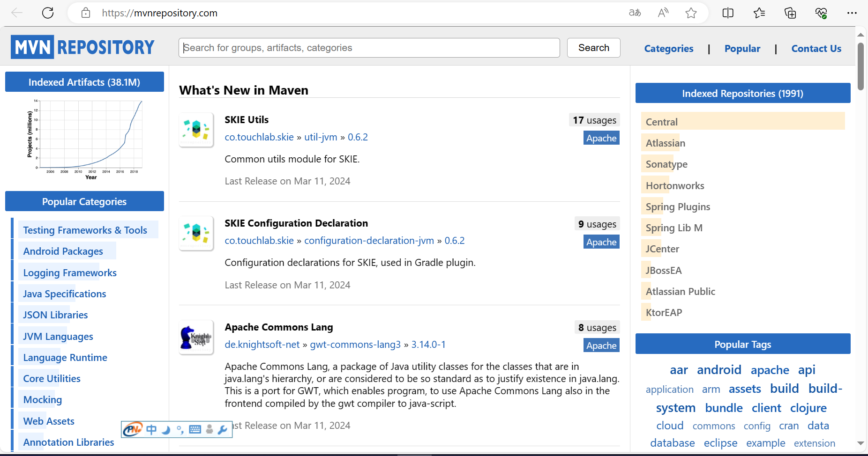The height and width of the screenshot is (456, 868).
Task: Toggle the moon icon on the input method bar
Action: [165, 429]
